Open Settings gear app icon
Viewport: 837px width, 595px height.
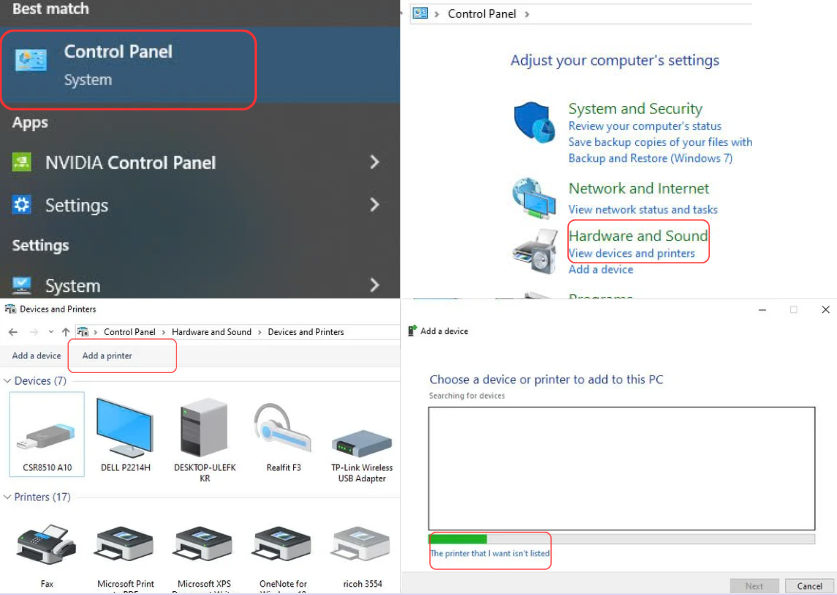point(21,205)
